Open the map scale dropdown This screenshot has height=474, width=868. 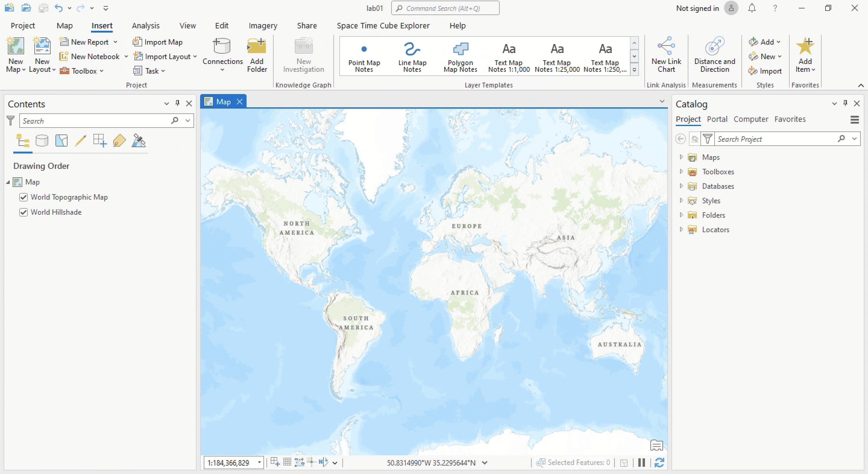[x=259, y=463]
